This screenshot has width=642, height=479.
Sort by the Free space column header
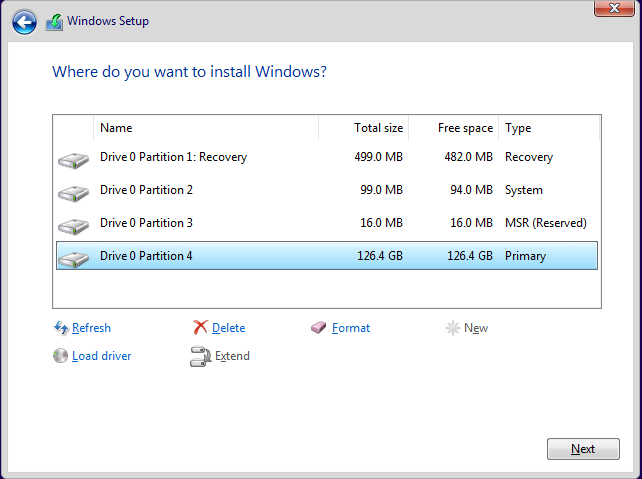[454, 128]
